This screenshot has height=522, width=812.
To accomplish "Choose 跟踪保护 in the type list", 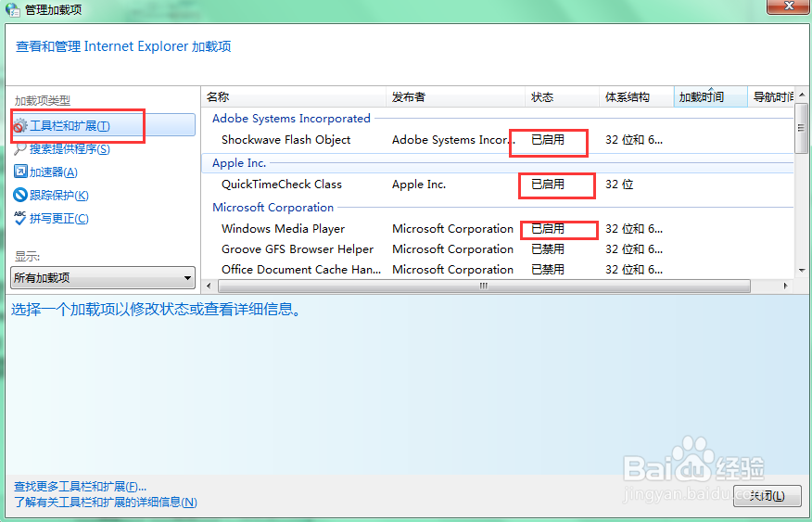I will click(59, 196).
